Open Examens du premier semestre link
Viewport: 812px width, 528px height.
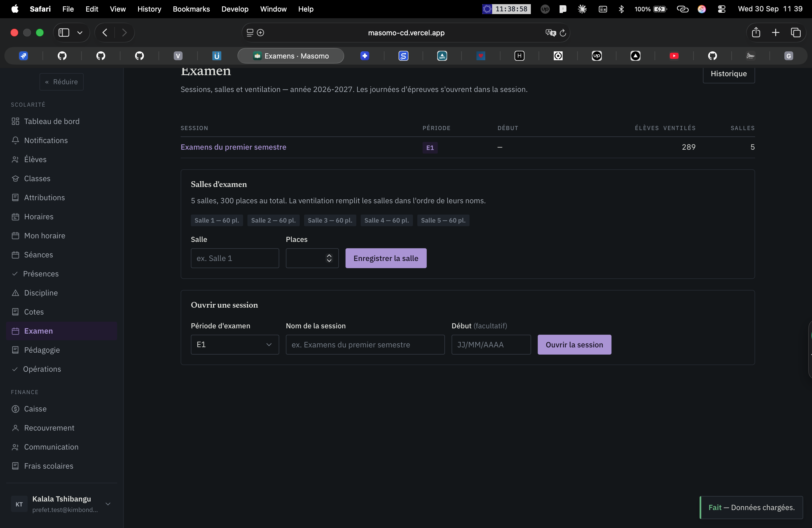[x=233, y=147]
